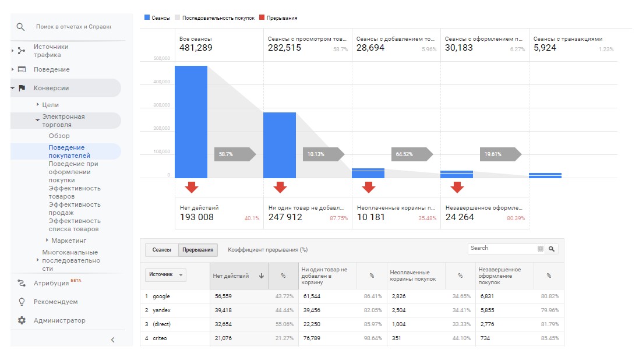
Task: Collapse the Электронная торговля submenu
Action: click(x=37, y=120)
